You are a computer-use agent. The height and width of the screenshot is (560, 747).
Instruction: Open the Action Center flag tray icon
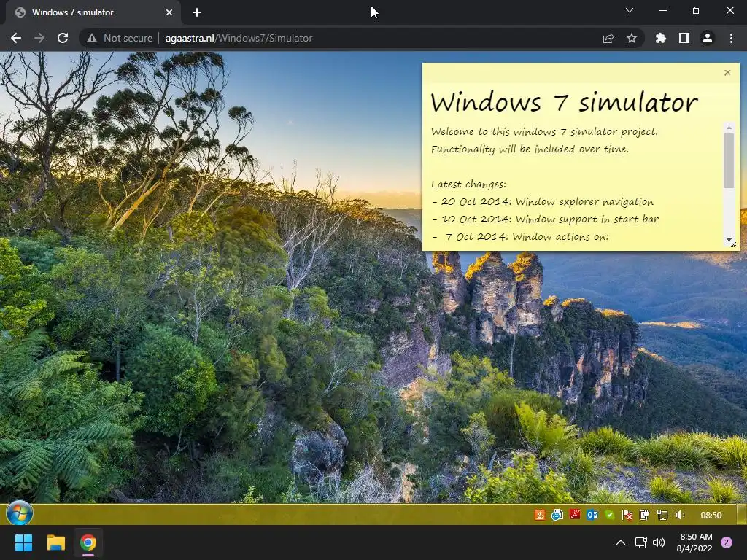pos(627,515)
